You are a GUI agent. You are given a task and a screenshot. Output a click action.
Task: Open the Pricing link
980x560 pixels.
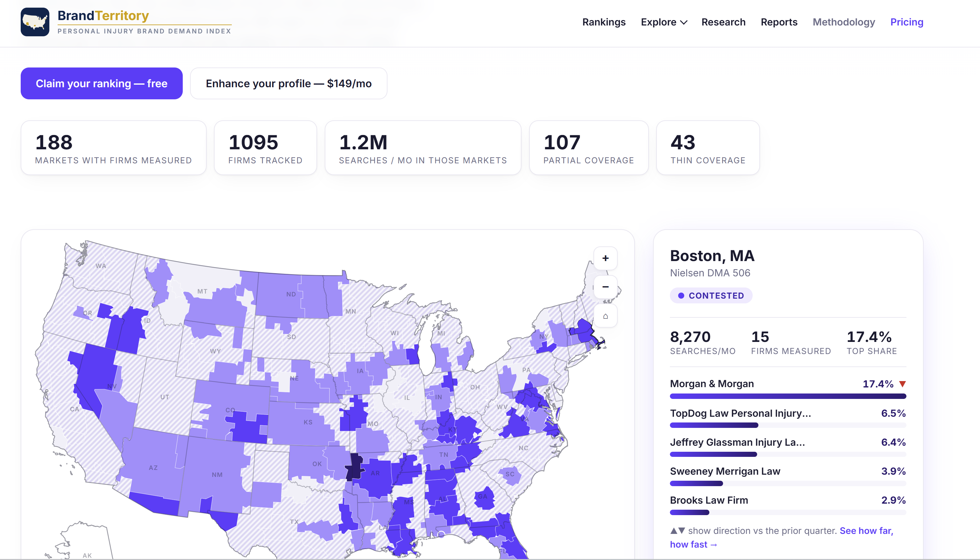[x=907, y=22]
